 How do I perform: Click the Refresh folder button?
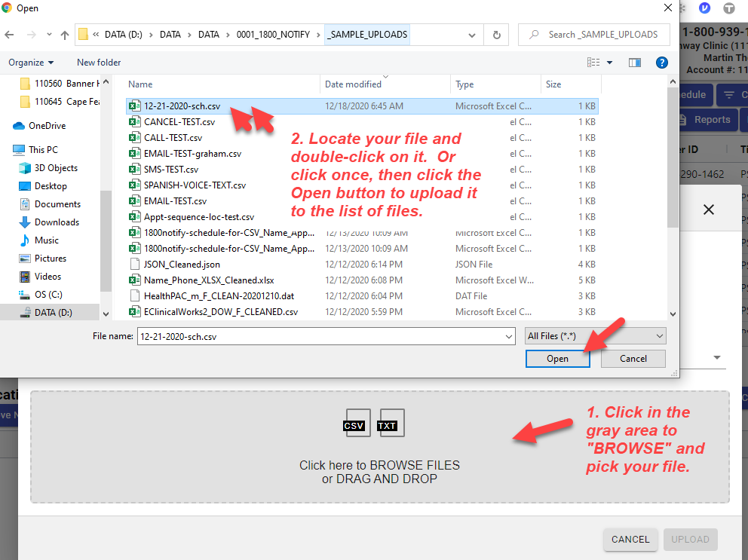[496, 35]
